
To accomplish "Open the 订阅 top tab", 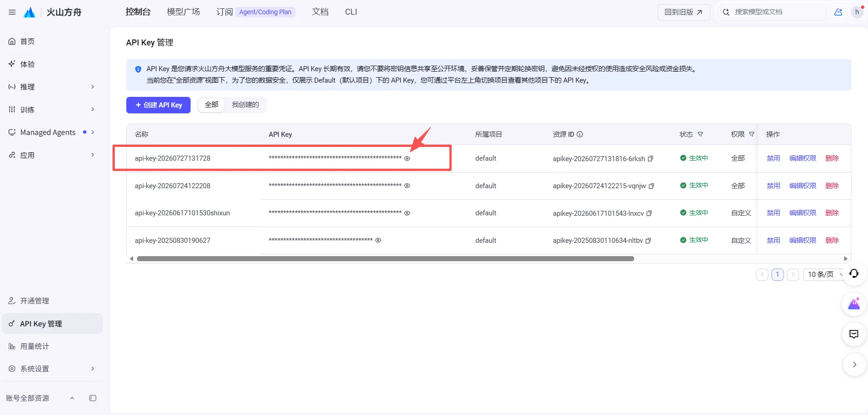I will [225, 12].
